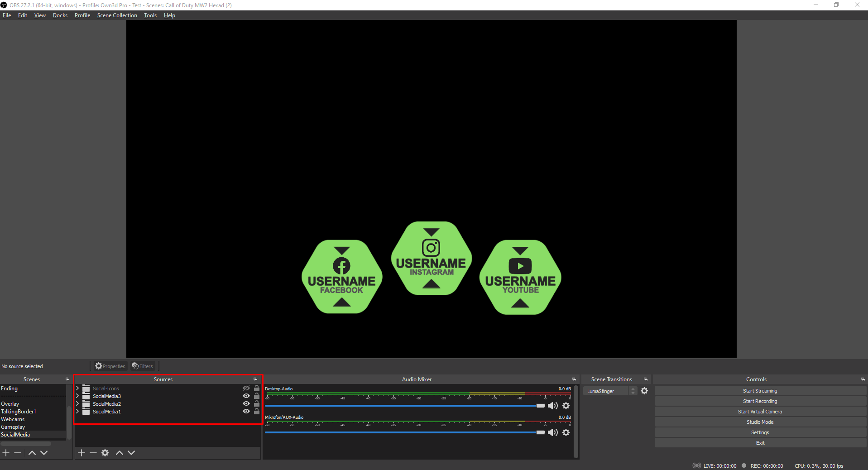Pop out the Audio Mixer dock

coord(574,379)
